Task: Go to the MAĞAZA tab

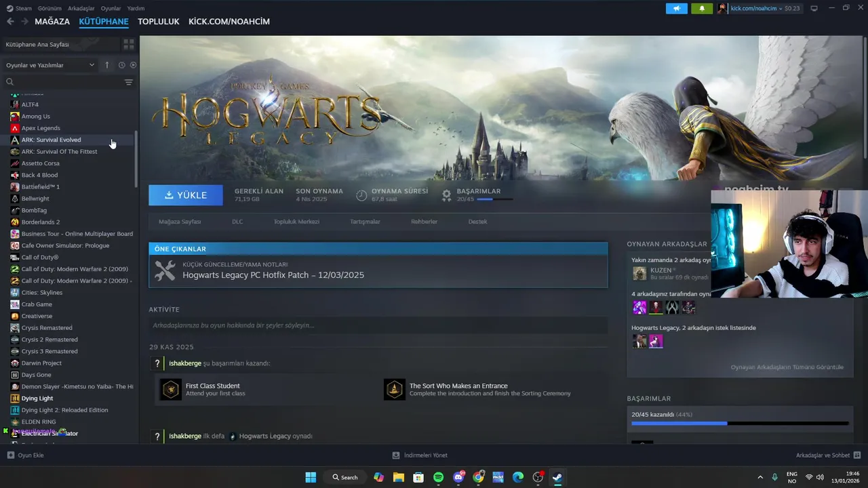Action: tap(52, 22)
